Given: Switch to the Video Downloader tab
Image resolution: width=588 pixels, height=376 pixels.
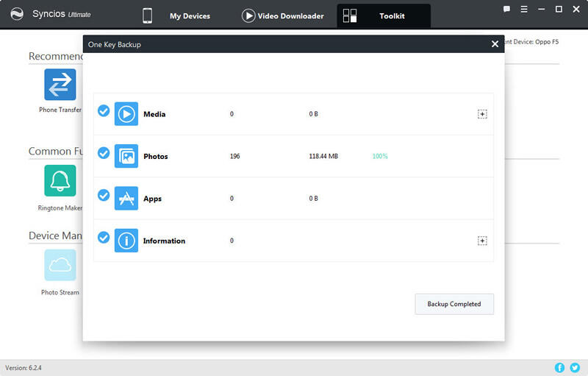Looking at the screenshot, I should tap(283, 15).
